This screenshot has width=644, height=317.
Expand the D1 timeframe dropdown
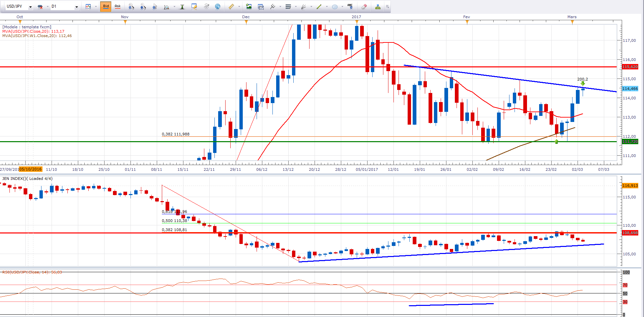click(77, 7)
